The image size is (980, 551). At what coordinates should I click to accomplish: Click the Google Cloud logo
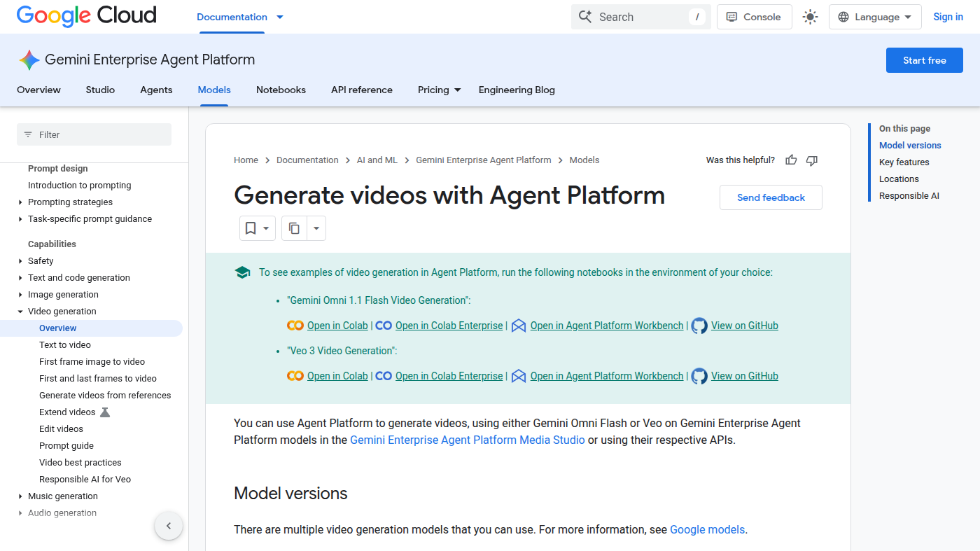pos(87,16)
